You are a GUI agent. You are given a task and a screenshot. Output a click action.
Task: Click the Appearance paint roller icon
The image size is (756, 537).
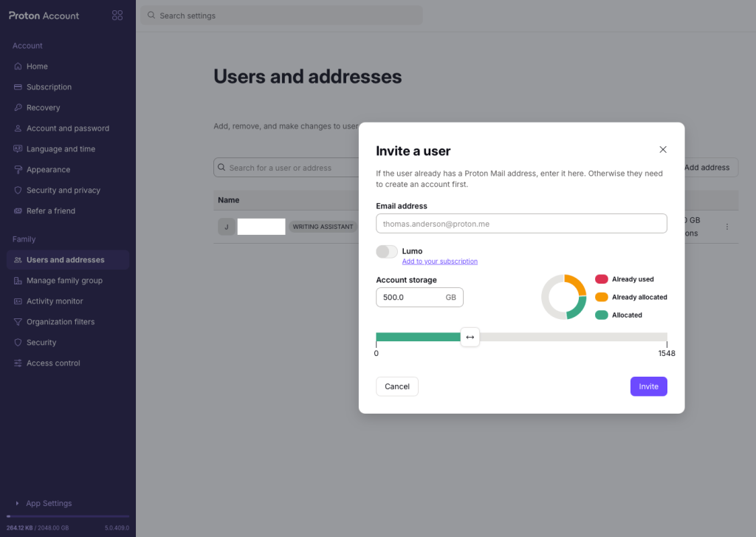point(18,170)
